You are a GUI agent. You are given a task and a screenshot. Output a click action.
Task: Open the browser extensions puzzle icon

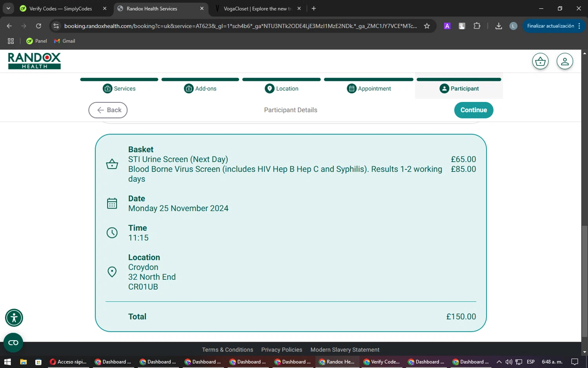[x=477, y=26]
